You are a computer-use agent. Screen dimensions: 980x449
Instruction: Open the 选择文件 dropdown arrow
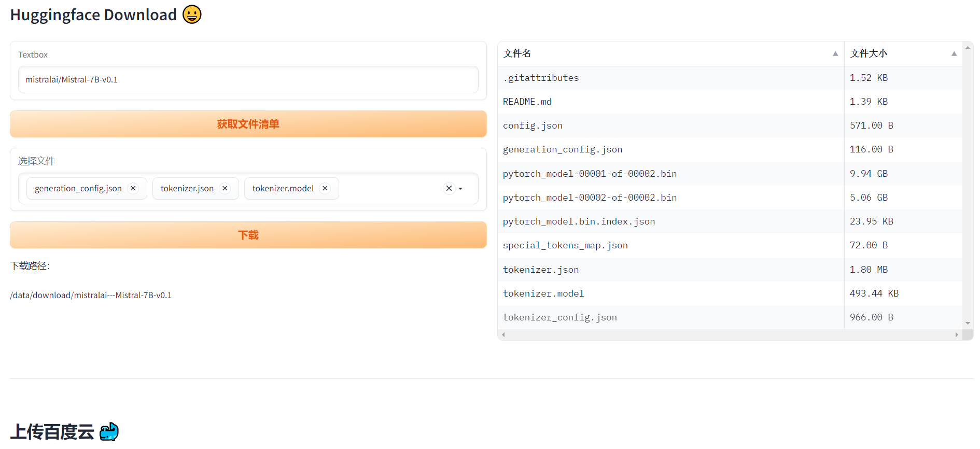460,189
